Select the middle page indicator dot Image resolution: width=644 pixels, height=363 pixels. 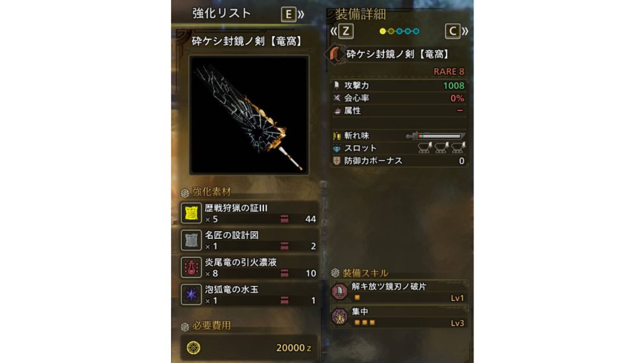399,31
